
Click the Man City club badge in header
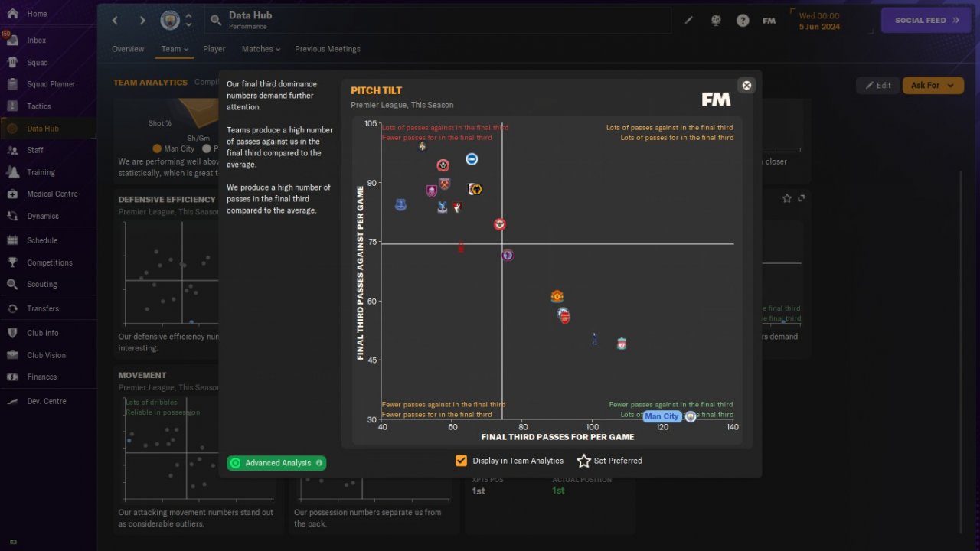170,21
